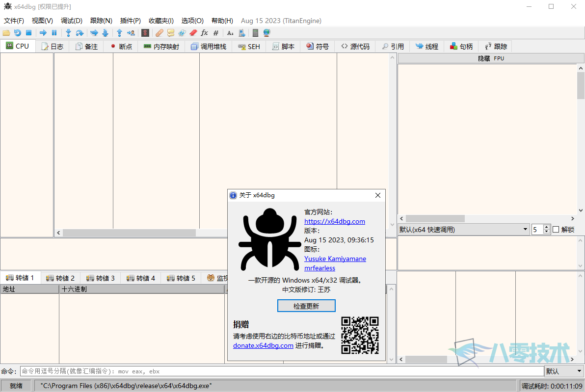
Task: Click the Open file folder icon
Action: (x=6, y=33)
